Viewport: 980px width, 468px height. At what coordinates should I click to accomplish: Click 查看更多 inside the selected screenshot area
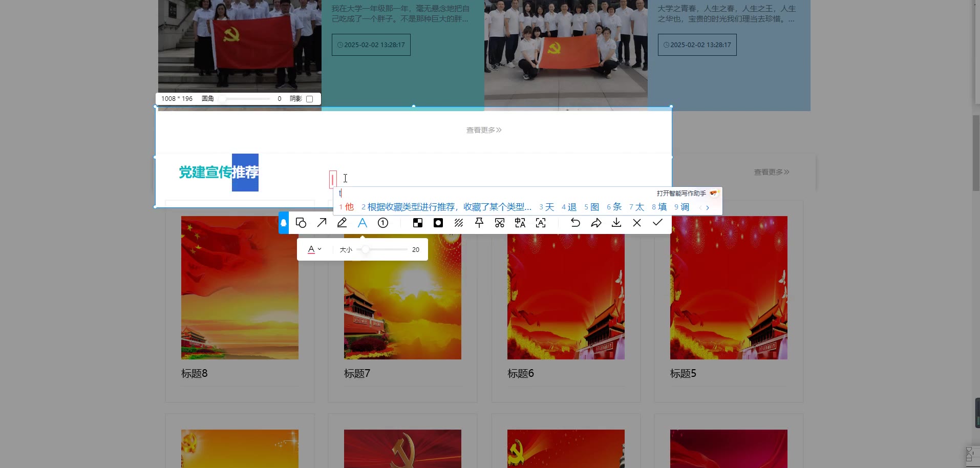coord(484,130)
